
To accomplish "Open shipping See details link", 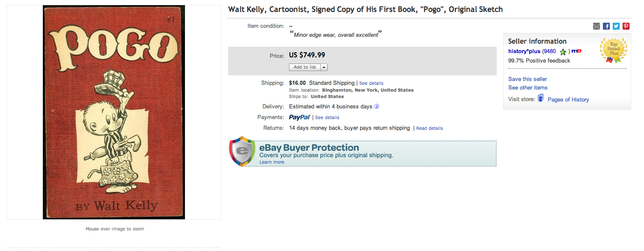I will (x=371, y=83).
